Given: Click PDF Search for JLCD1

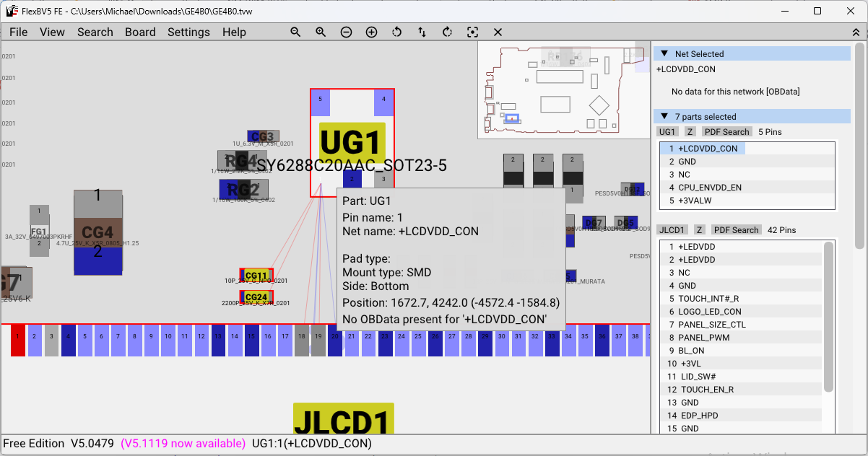Looking at the screenshot, I should 736,230.
